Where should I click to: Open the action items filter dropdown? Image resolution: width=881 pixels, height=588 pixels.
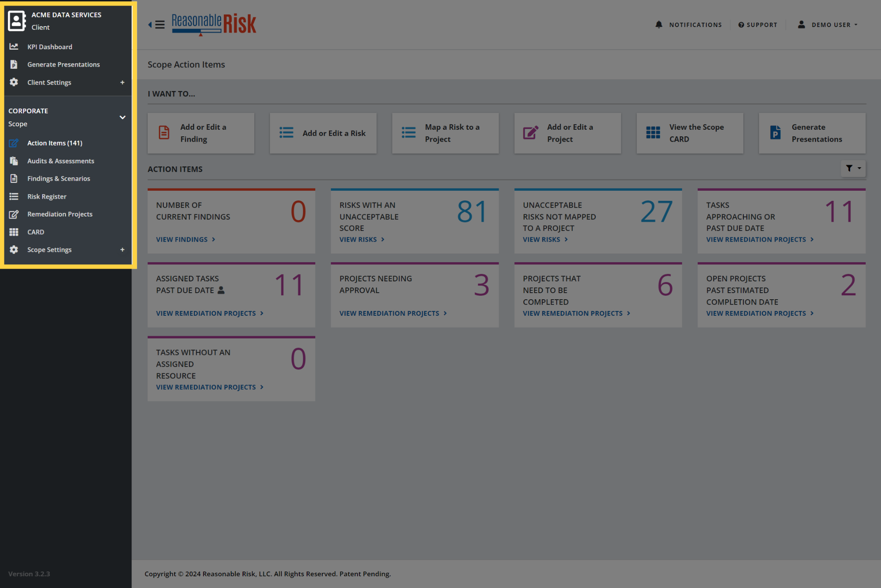(x=853, y=168)
